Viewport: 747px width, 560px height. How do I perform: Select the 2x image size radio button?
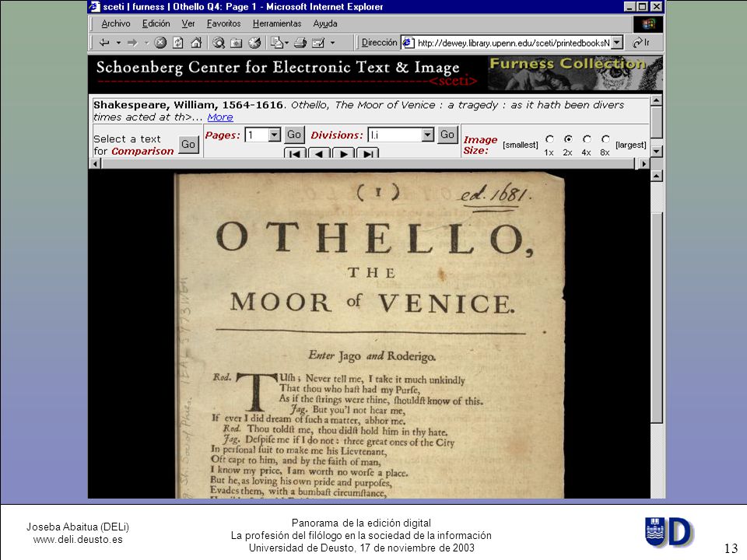point(568,139)
